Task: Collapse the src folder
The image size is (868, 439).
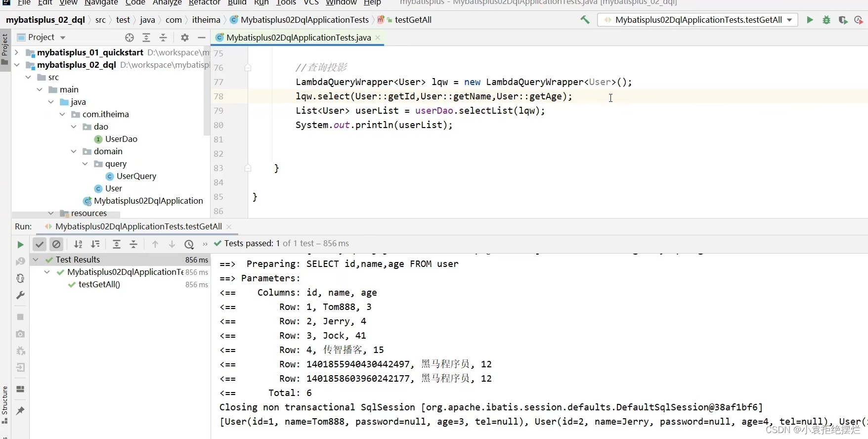Action: (x=28, y=77)
